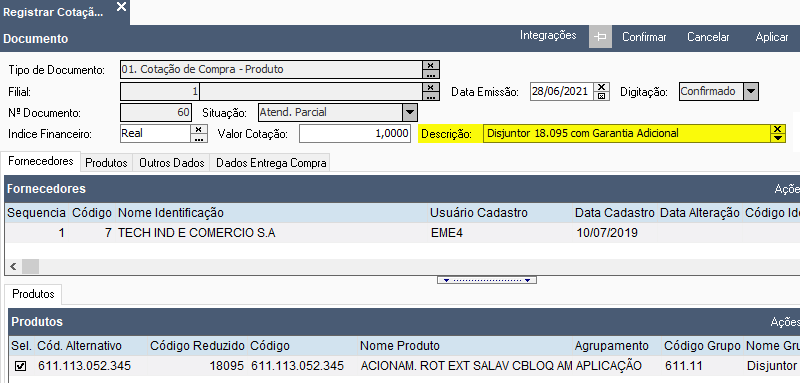Toggle the pin icon beside Integrações

pyautogui.click(x=601, y=37)
